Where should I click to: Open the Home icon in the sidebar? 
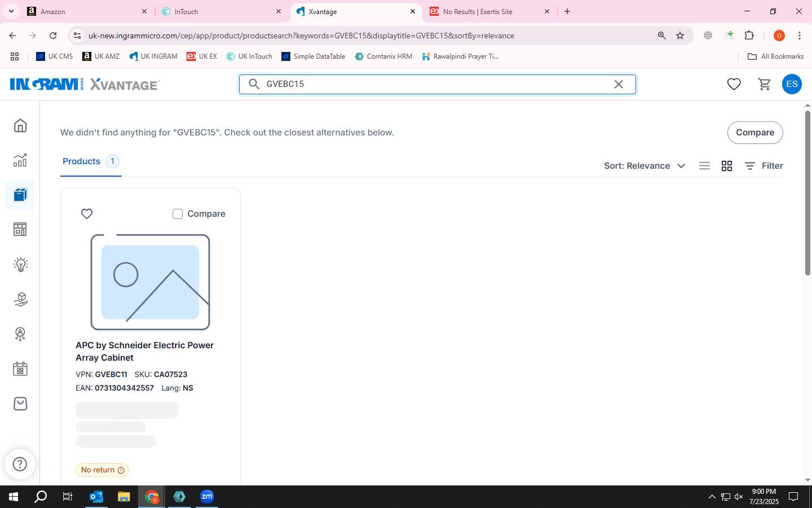[20, 125]
